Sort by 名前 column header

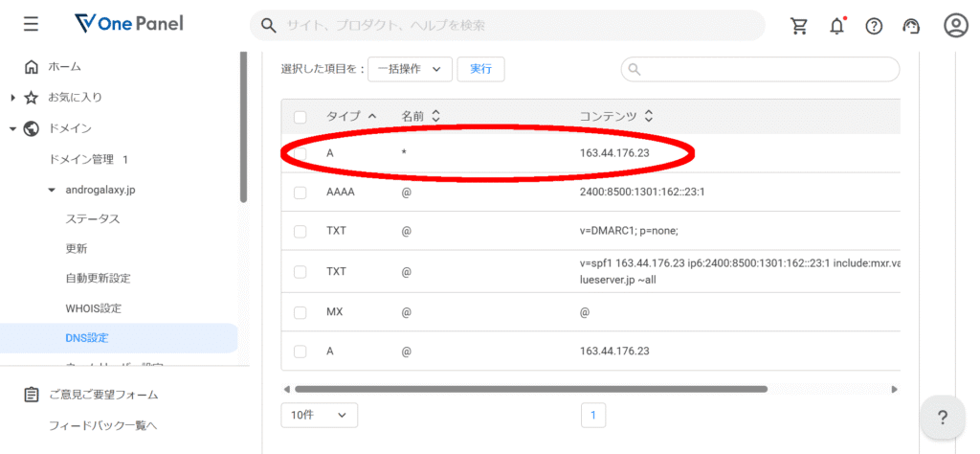click(421, 116)
